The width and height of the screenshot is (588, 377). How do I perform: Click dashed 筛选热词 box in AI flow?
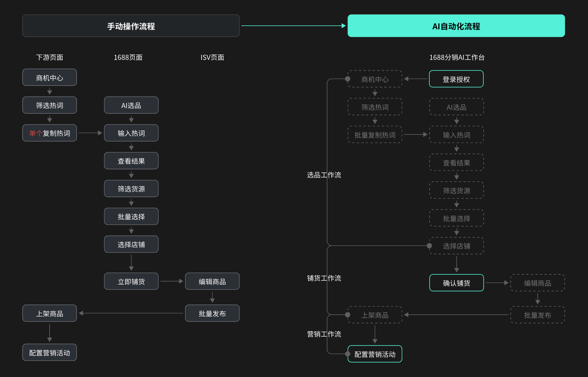point(375,107)
